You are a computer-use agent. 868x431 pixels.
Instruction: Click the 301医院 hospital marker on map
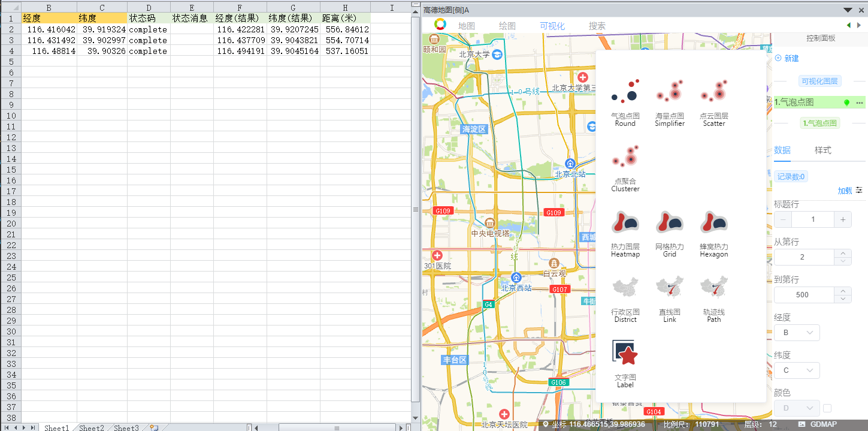pos(437,255)
